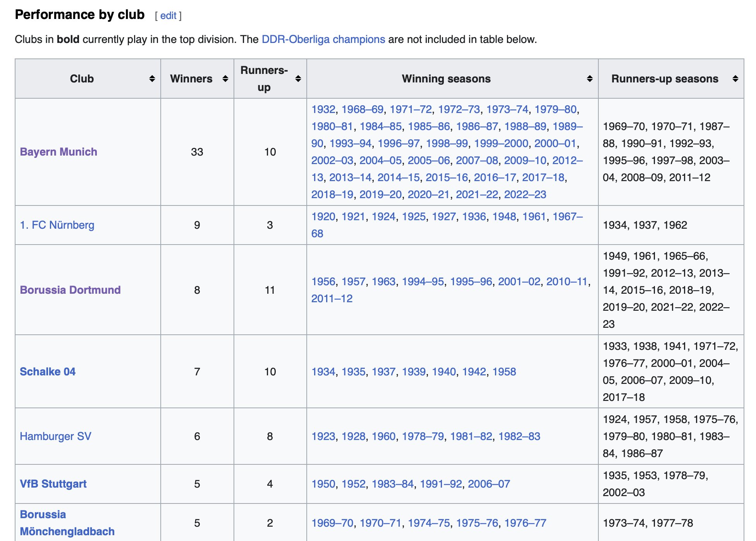Open the 2019–20 winning season link
The image size is (756, 541).
381,194
